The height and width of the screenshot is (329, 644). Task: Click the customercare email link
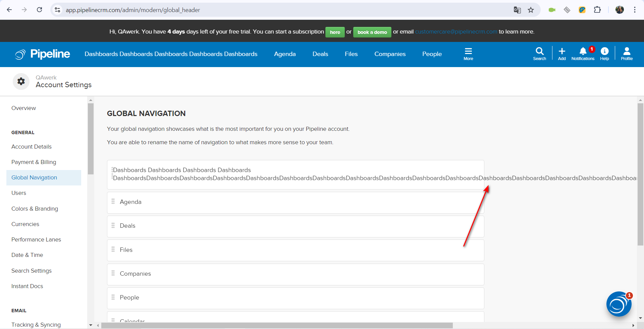pyautogui.click(x=456, y=32)
